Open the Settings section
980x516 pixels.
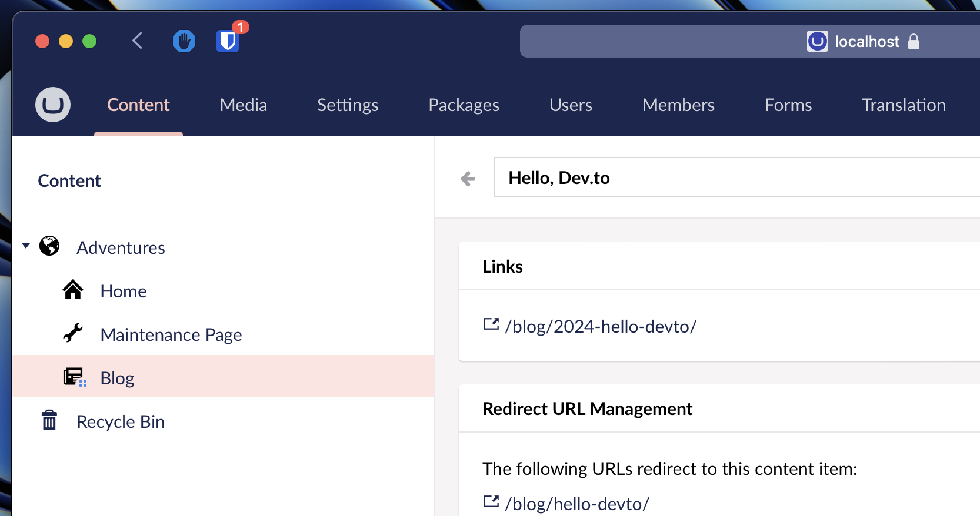348,105
